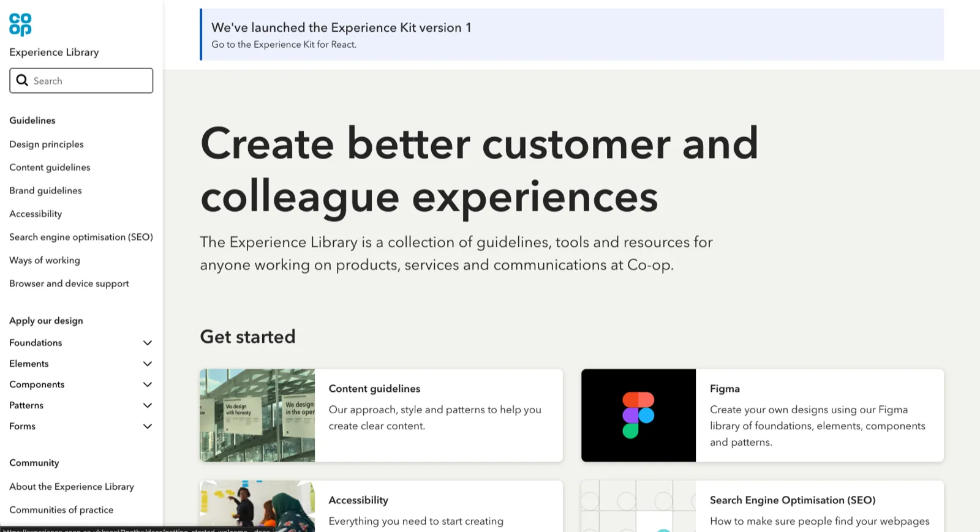Image resolution: width=980 pixels, height=532 pixels.
Task: Click the Apply our design heading
Action: [46, 321]
